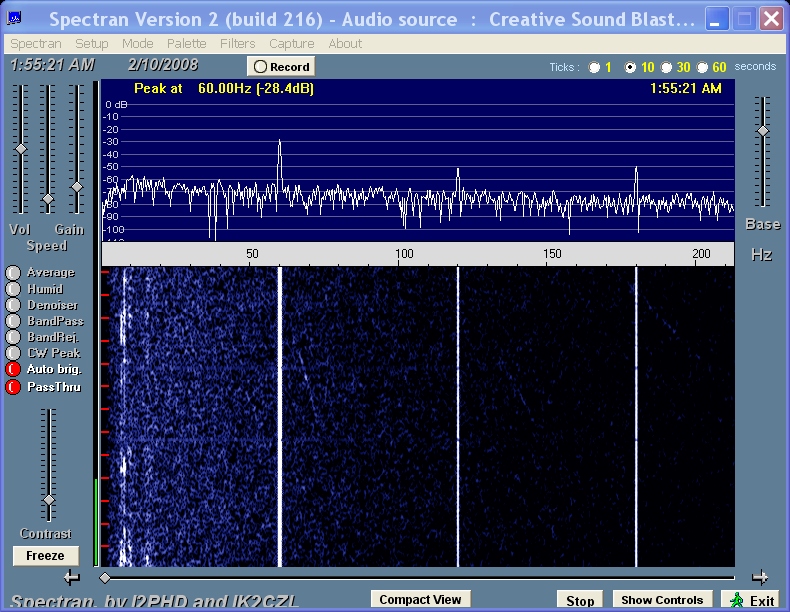The image size is (790, 612).
Task: Minimize the Spectran window
Action: (716, 19)
